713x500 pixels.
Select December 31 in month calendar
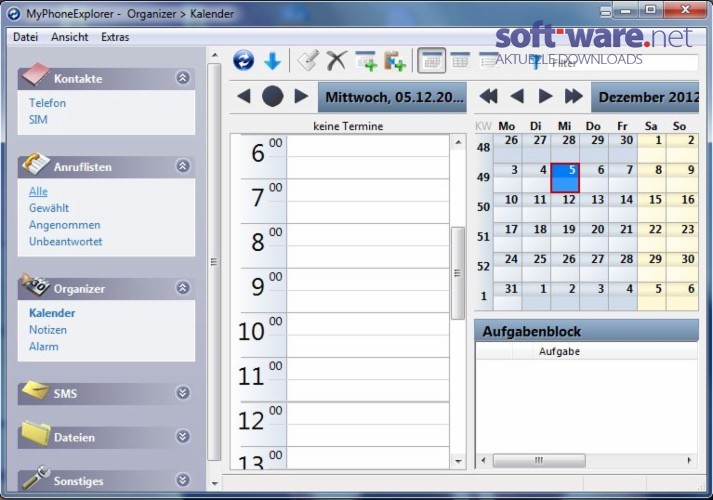[507, 296]
